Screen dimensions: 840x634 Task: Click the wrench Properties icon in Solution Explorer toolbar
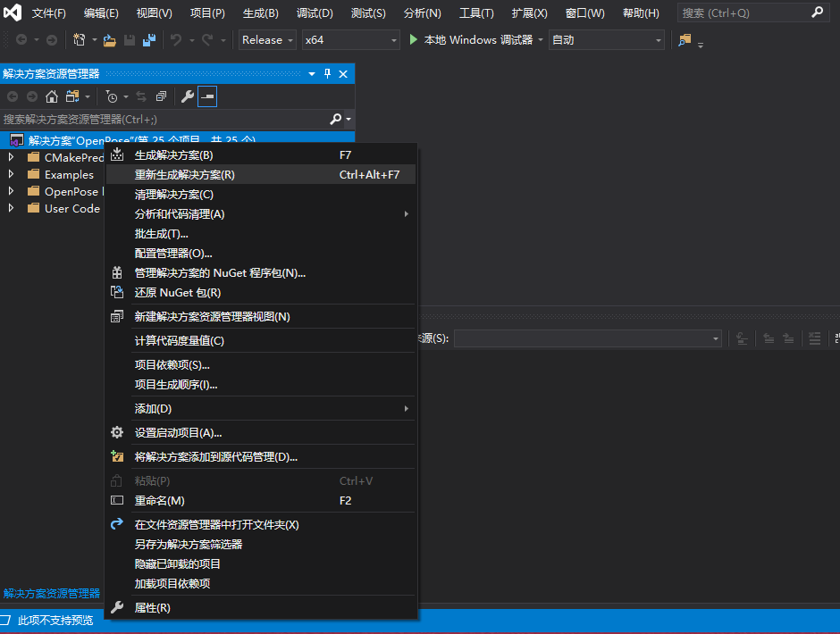click(187, 96)
